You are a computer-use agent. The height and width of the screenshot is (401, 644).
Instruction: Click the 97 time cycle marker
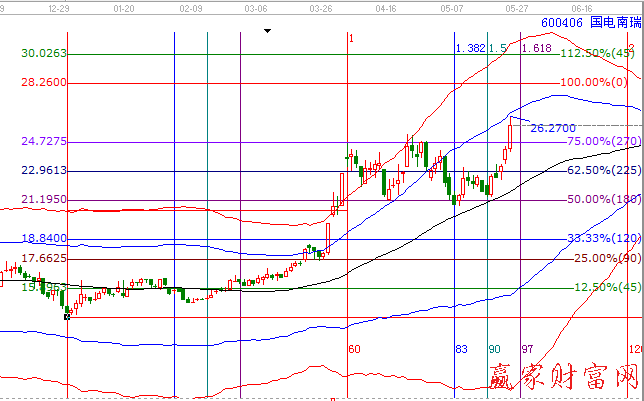529,349
